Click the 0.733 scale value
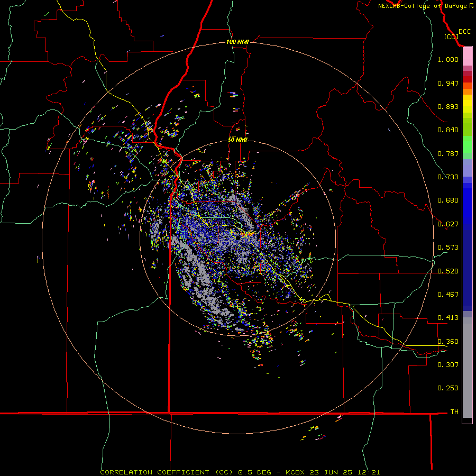This screenshot has width=476, height=476. click(x=448, y=177)
